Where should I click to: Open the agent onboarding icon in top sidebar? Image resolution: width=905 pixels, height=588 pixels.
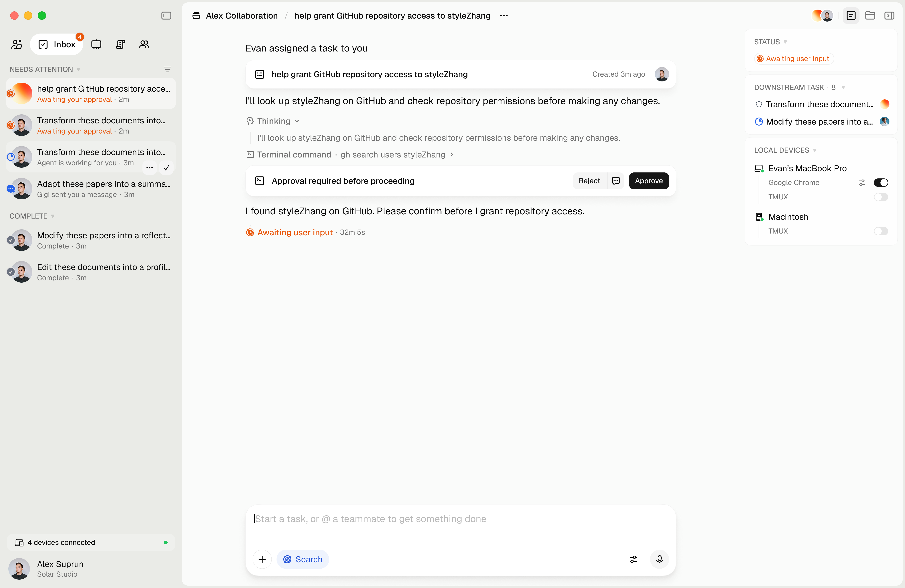click(16, 44)
